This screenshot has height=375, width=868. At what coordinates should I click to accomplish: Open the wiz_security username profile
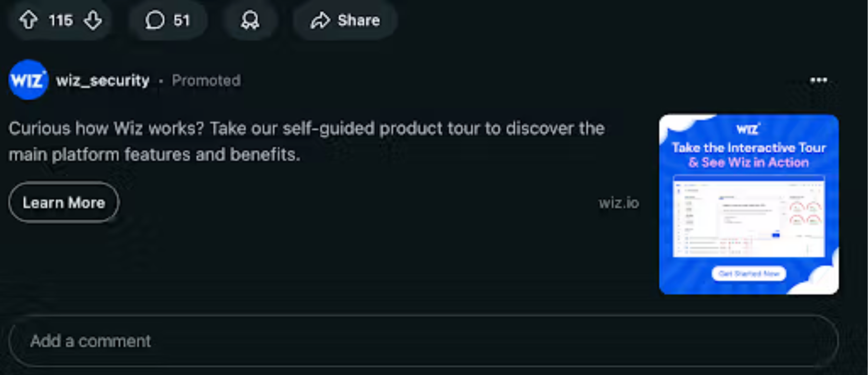(102, 80)
